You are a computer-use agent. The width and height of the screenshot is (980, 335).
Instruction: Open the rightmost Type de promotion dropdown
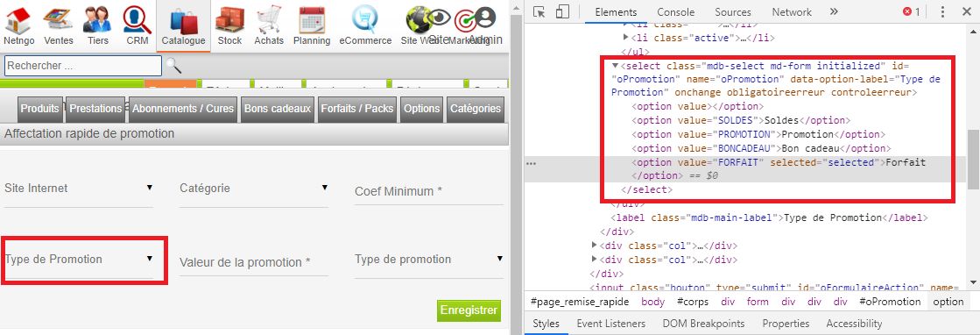tap(429, 260)
